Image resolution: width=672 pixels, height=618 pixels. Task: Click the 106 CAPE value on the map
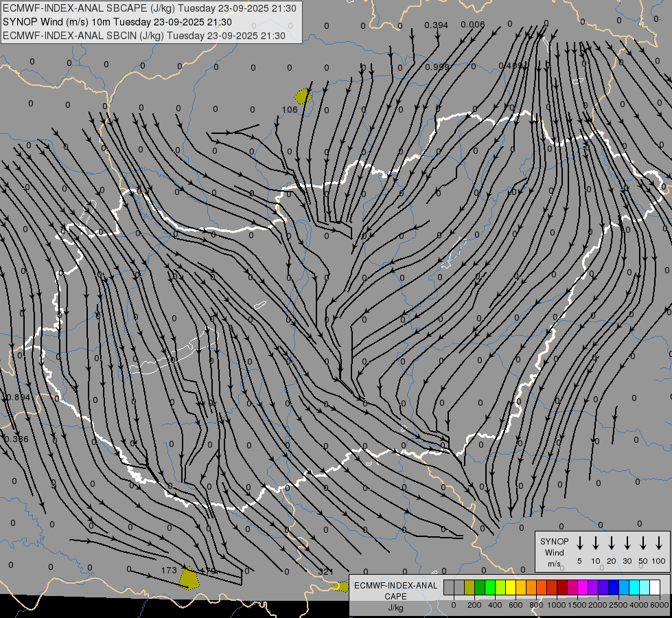(x=290, y=109)
